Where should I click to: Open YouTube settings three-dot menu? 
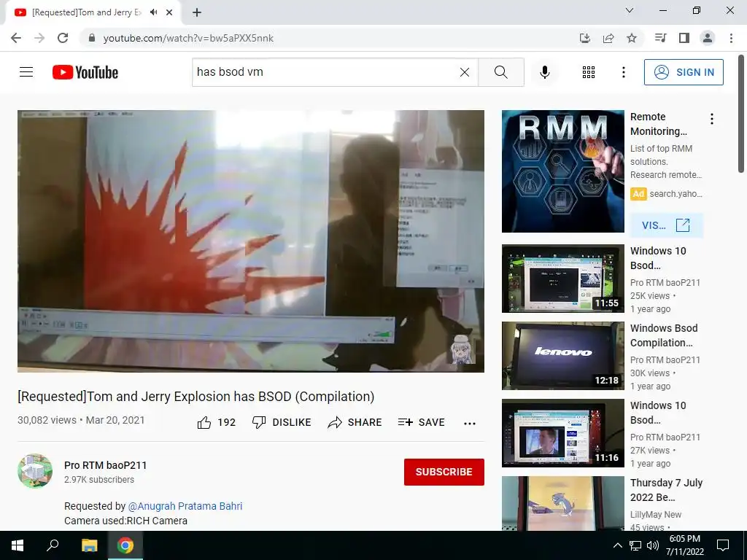(x=623, y=72)
